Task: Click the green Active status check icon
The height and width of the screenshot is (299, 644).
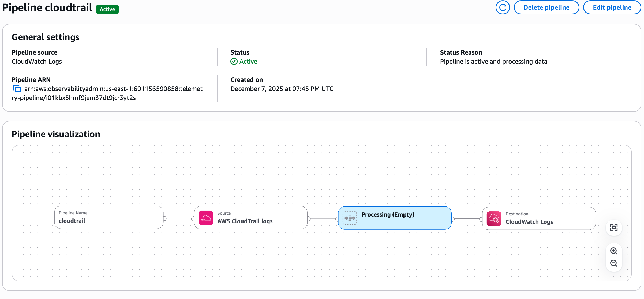Action: point(234,62)
